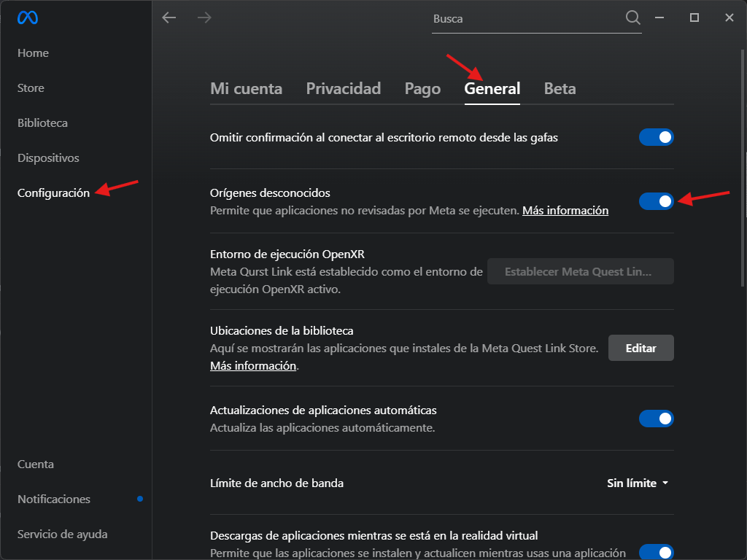The width and height of the screenshot is (747, 560).
Task: Open the Mi cuenta tab
Action: pos(247,88)
